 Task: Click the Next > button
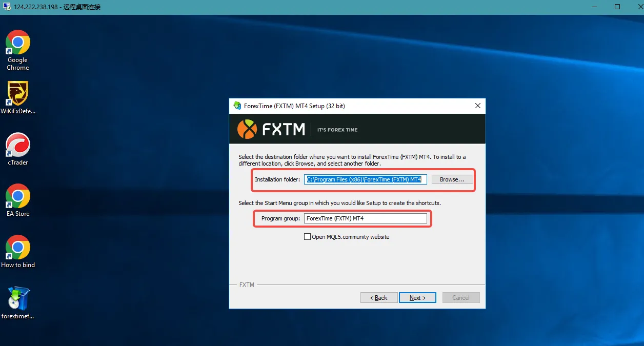click(x=417, y=298)
